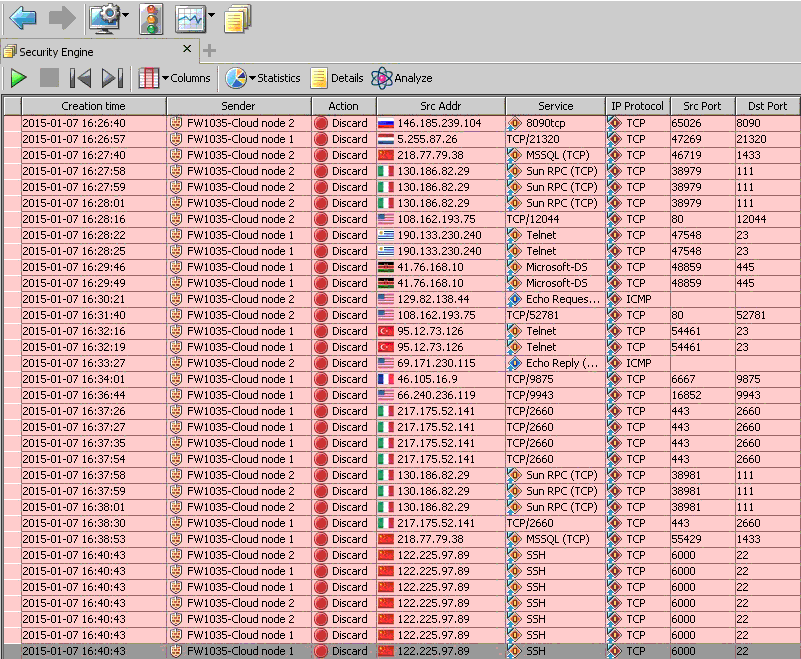
Task: Click the sender firewall icon at 16:36:44
Action: (176, 395)
